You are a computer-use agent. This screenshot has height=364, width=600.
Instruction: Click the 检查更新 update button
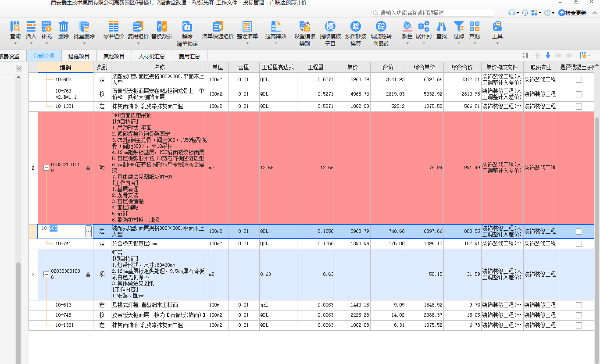tap(572, 13)
